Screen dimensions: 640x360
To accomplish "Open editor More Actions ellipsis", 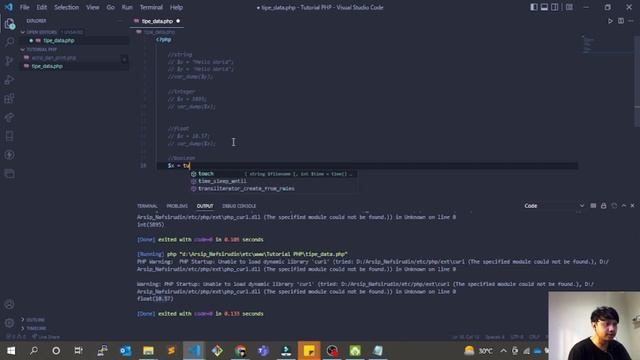I will tap(631, 21).
